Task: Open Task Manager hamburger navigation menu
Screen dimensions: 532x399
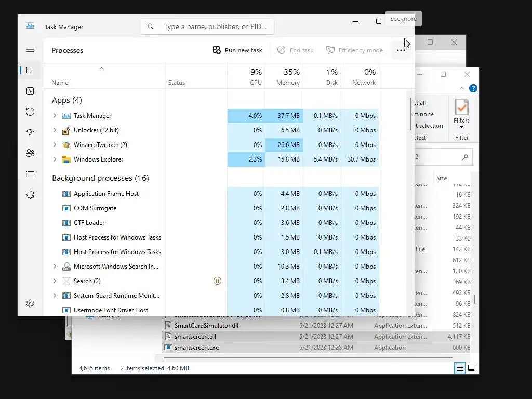Action: pos(30,49)
